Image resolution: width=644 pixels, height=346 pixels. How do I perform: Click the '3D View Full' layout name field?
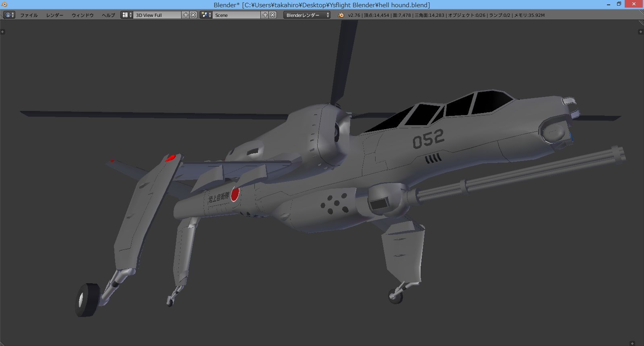tap(157, 15)
